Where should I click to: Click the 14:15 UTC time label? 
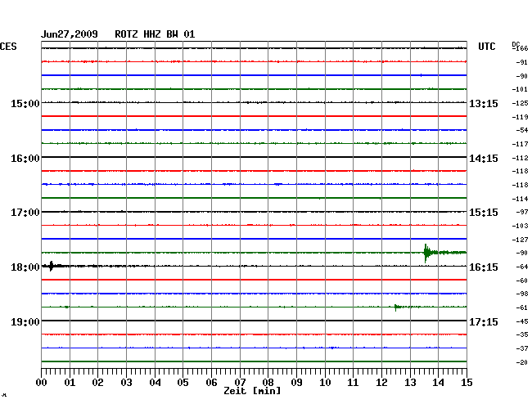pyautogui.click(x=484, y=159)
